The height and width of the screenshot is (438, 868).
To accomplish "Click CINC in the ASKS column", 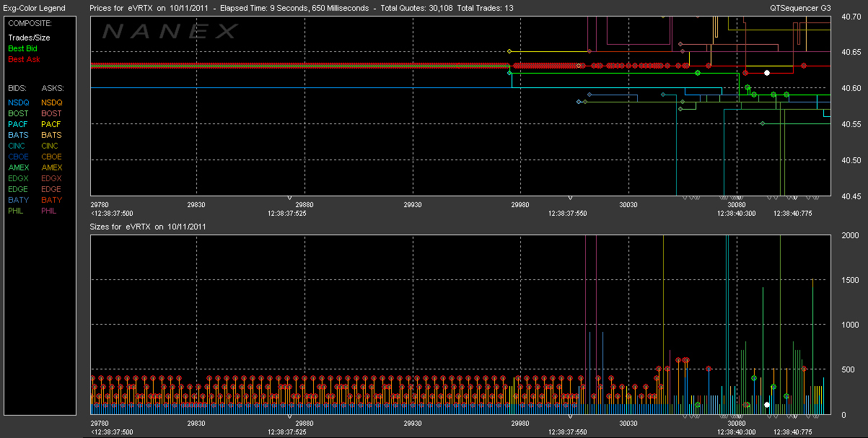I will (51, 146).
